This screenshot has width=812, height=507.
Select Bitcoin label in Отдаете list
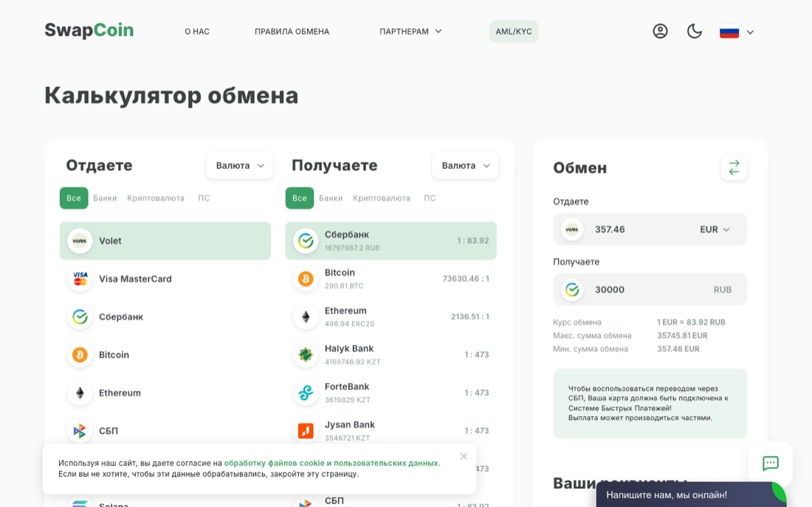click(114, 355)
